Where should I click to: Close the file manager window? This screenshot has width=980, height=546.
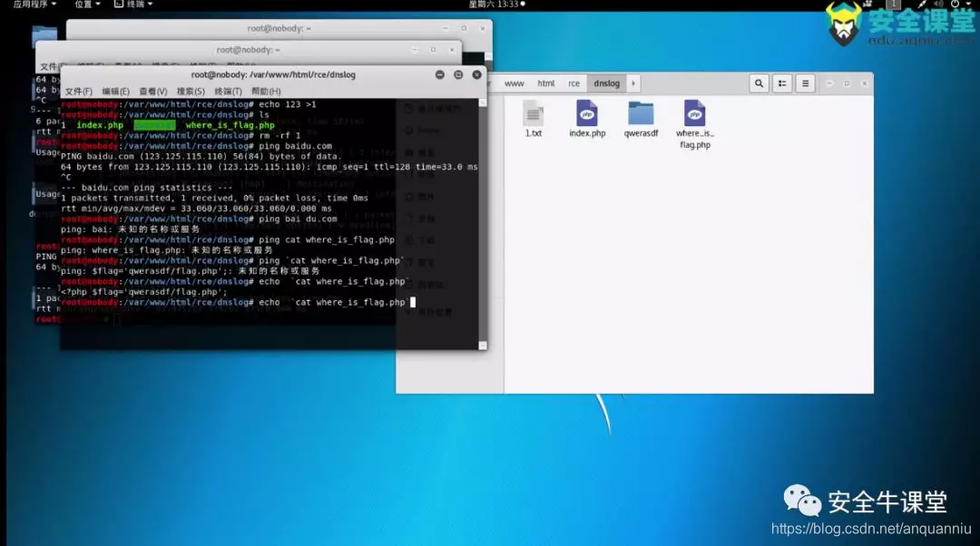[x=865, y=83]
